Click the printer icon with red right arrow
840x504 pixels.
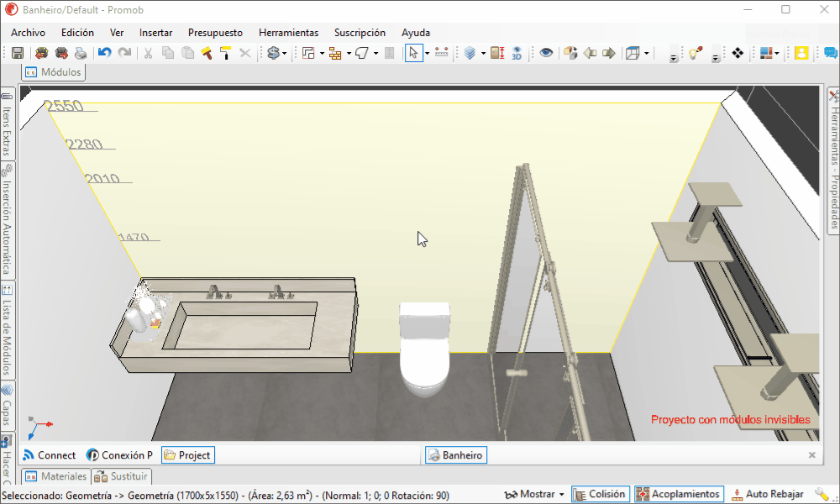61,53
